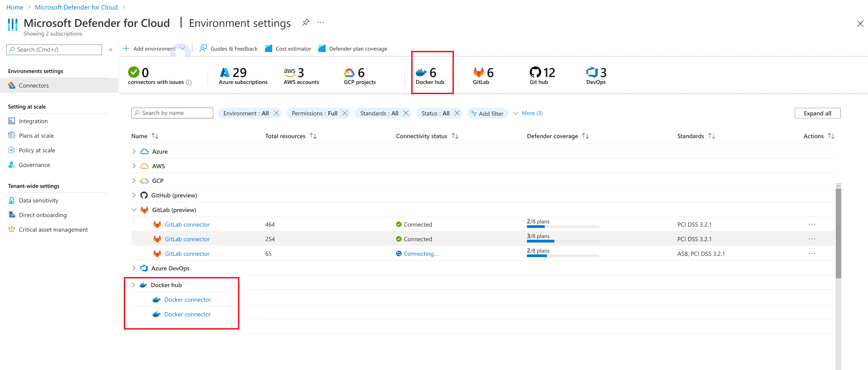The image size is (868, 370).
Task: Select DevOps summary tile
Action: [x=596, y=76]
